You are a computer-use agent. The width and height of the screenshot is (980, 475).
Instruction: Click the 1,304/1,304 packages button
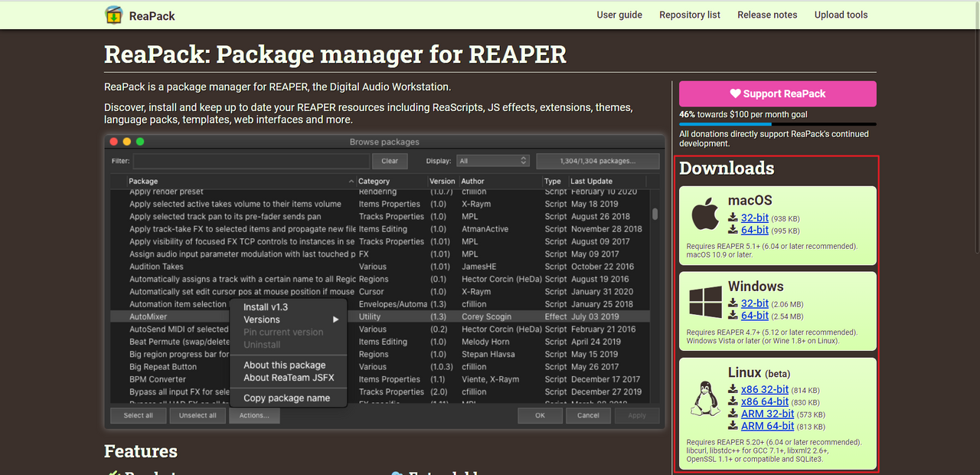pos(597,161)
